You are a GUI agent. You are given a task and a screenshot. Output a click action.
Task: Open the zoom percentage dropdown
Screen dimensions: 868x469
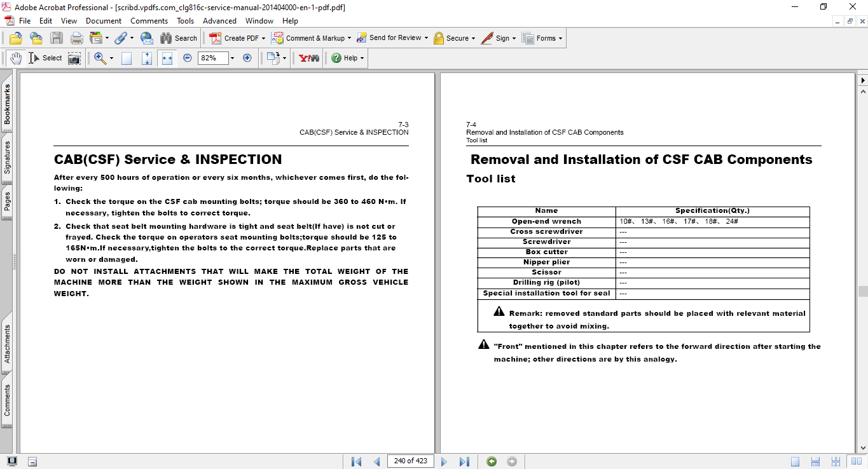pos(232,58)
